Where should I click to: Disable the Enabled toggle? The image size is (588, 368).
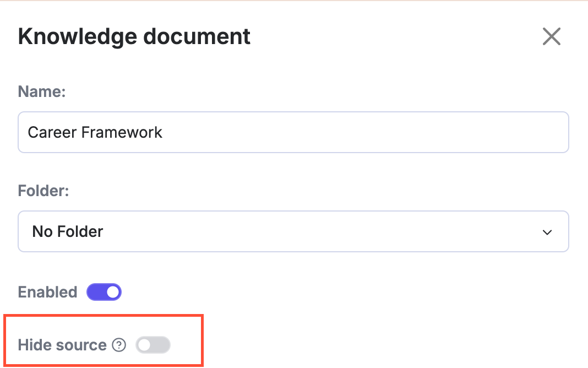click(x=104, y=292)
